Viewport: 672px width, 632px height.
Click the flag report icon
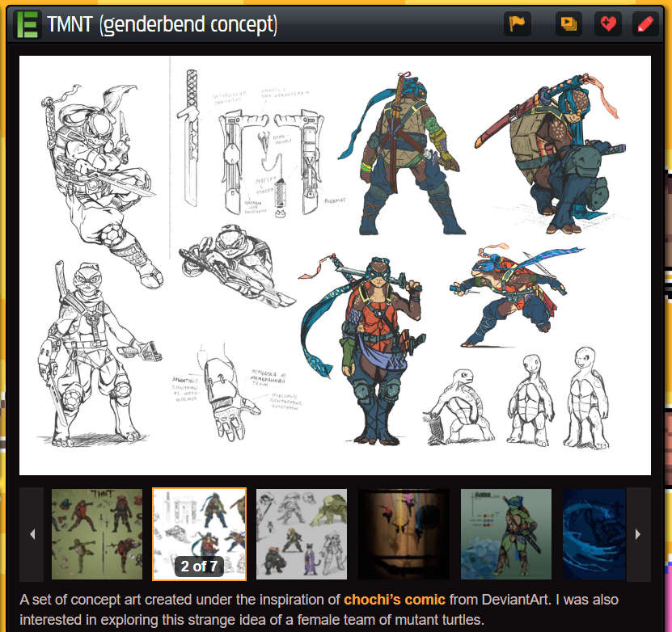(x=518, y=23)
